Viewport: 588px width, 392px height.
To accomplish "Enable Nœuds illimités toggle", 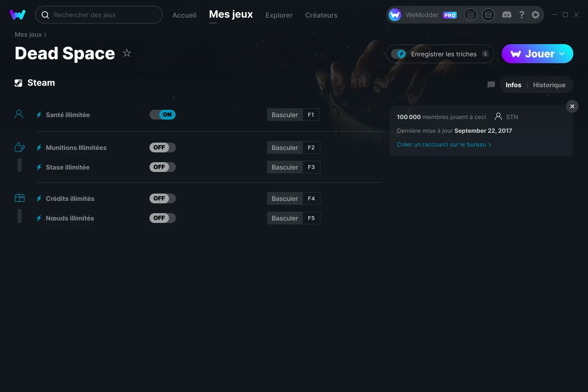I will 163,218.
